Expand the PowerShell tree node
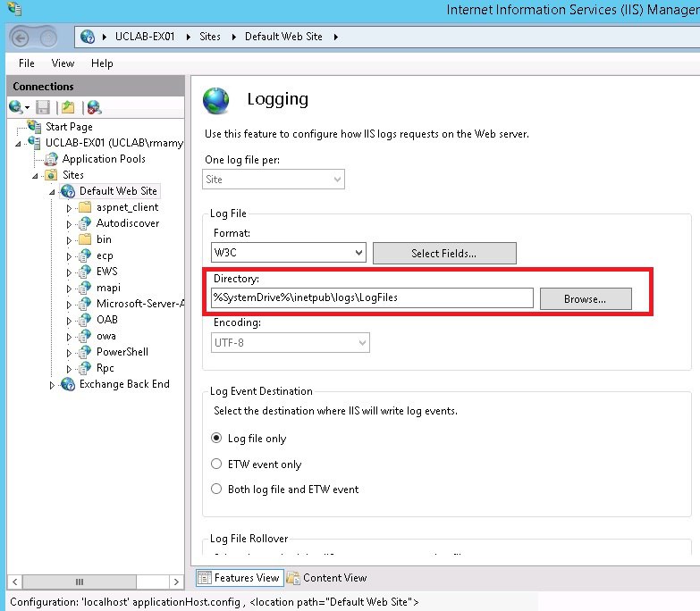The height and width of the screenshot is (611, 700). [69, 353]
